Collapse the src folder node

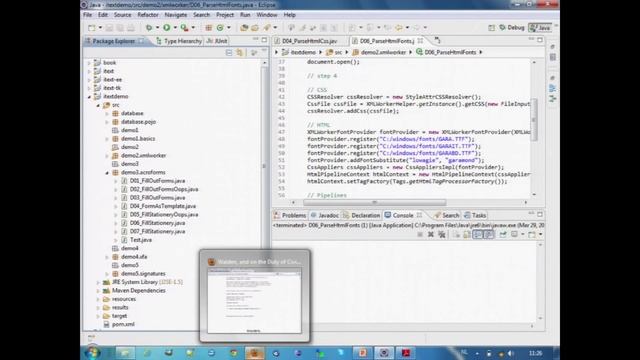pyautogui.click(x=98, y=105)
